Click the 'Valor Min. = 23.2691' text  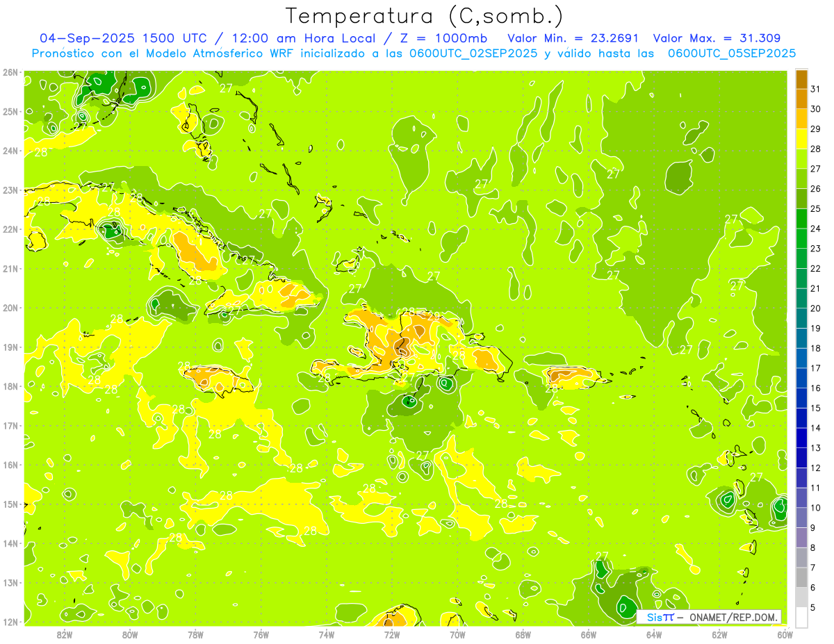(x=573, y=38)
